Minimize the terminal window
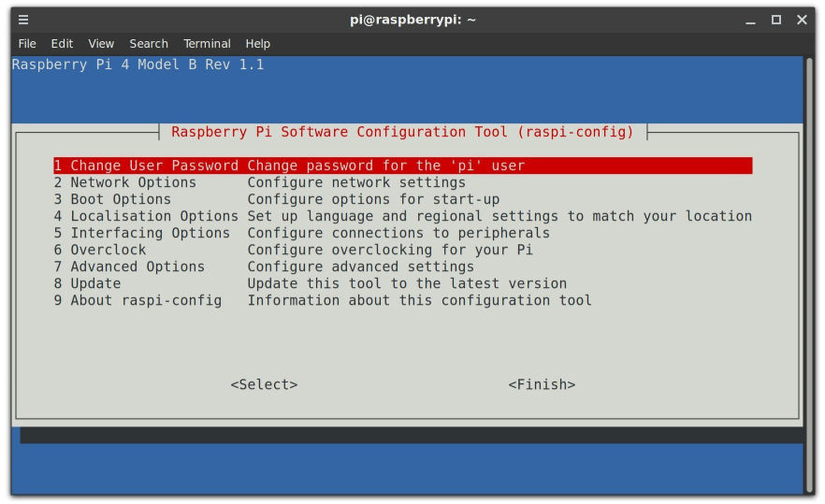 750,20
